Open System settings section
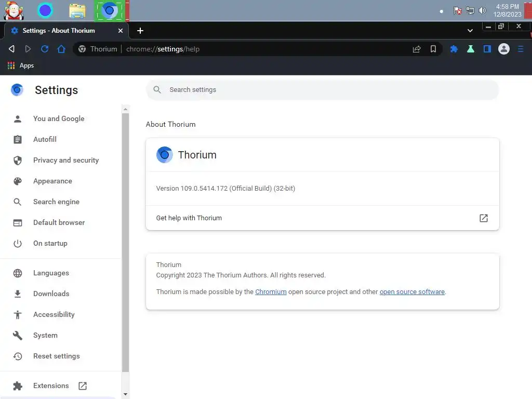Image resolution: width=532 pixels, height=399 pixels. click(x=46, y=335)
